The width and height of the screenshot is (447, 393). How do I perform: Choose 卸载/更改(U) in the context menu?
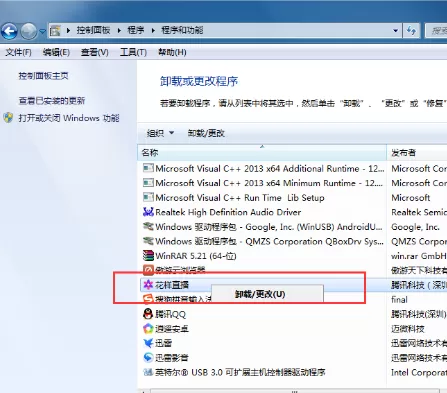(x=267, y=294)
